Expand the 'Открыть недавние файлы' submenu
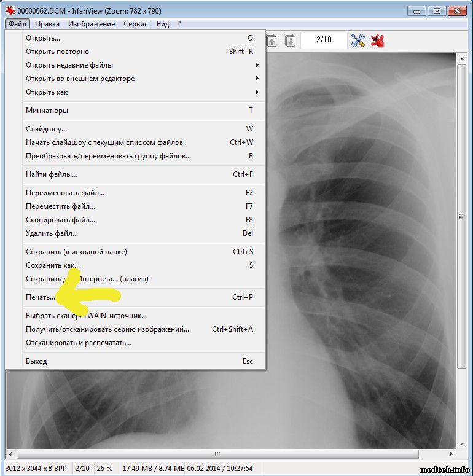 pyautogui.click(x=141, y=65)
